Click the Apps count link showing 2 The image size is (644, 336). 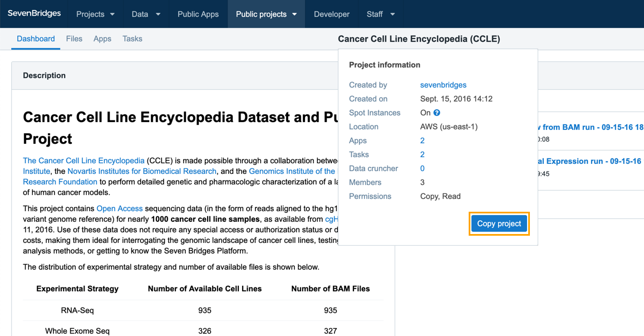(422, 140)
